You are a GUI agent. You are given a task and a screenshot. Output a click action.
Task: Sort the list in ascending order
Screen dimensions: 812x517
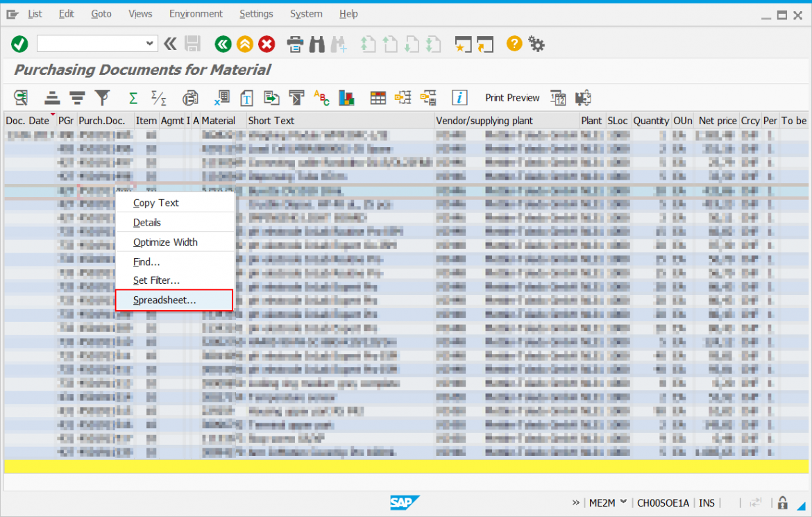[52, 98]
